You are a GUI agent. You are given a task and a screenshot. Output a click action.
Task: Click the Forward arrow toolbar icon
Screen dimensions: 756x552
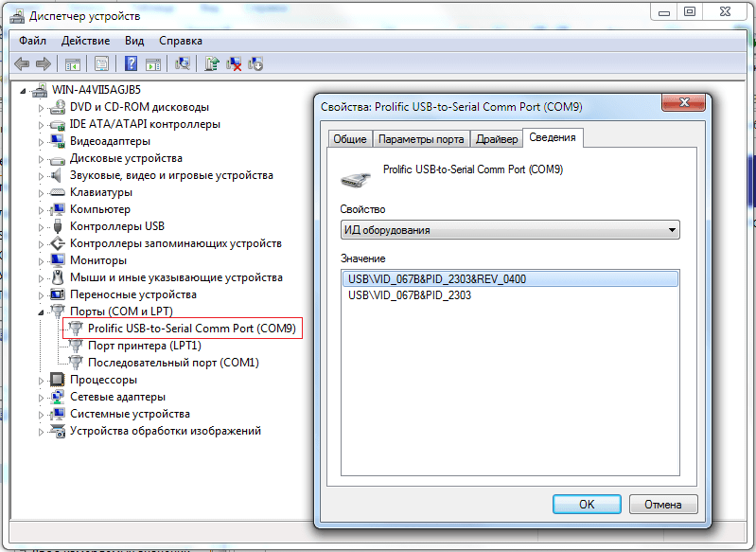(44, 63)
